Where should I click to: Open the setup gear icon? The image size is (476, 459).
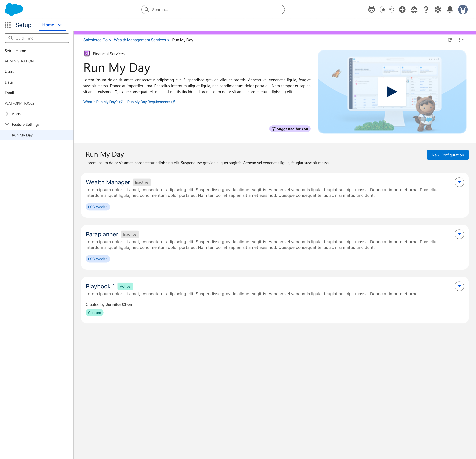point(438,10)
